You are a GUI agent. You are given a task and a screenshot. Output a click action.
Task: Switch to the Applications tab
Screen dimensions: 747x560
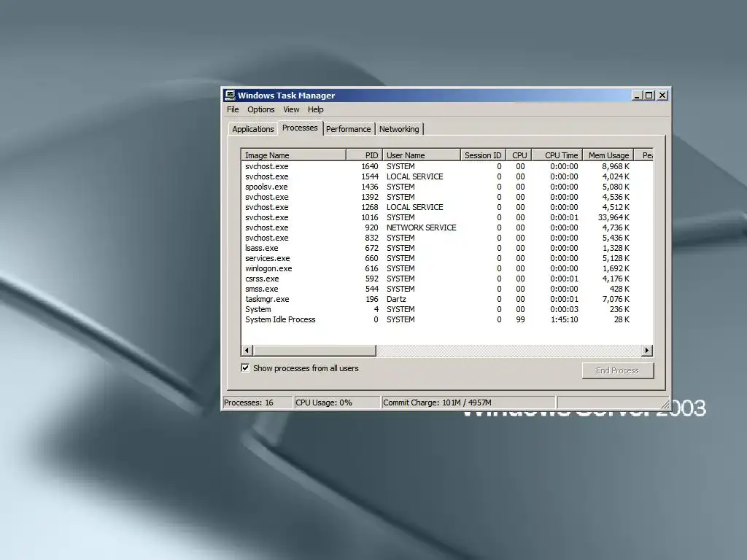click(x=253, y=129)
